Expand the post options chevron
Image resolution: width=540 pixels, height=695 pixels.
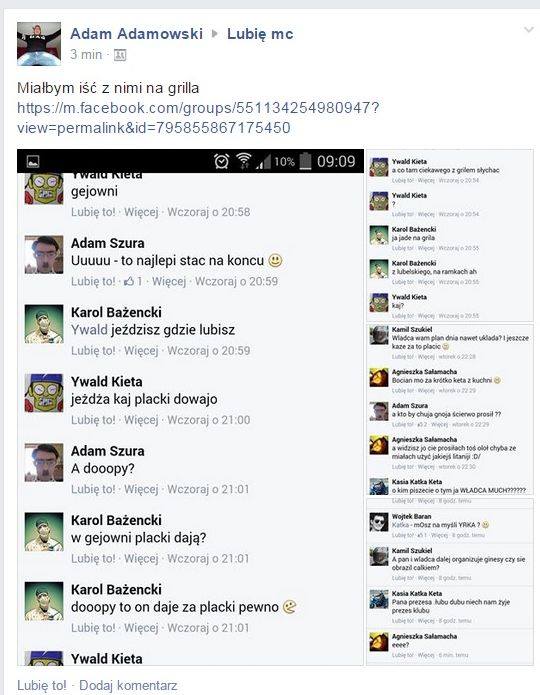click(x=528, y=30)
